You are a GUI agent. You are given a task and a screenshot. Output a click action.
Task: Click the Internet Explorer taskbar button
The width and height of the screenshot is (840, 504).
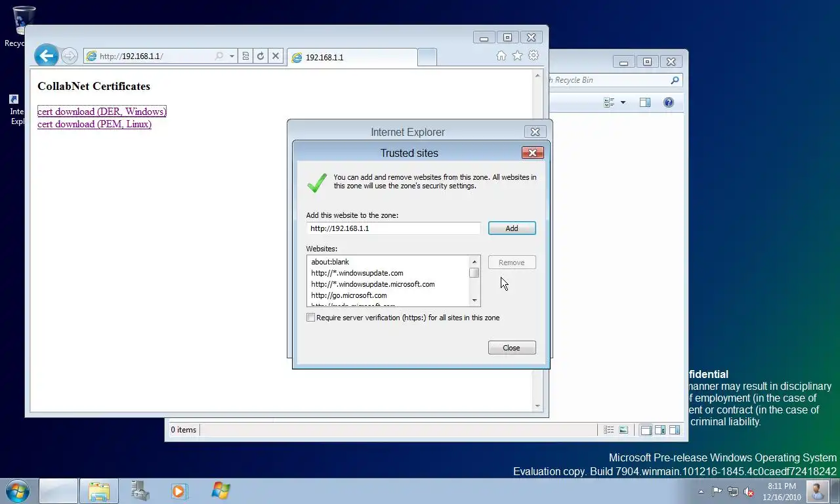click(x=58, y=491)
